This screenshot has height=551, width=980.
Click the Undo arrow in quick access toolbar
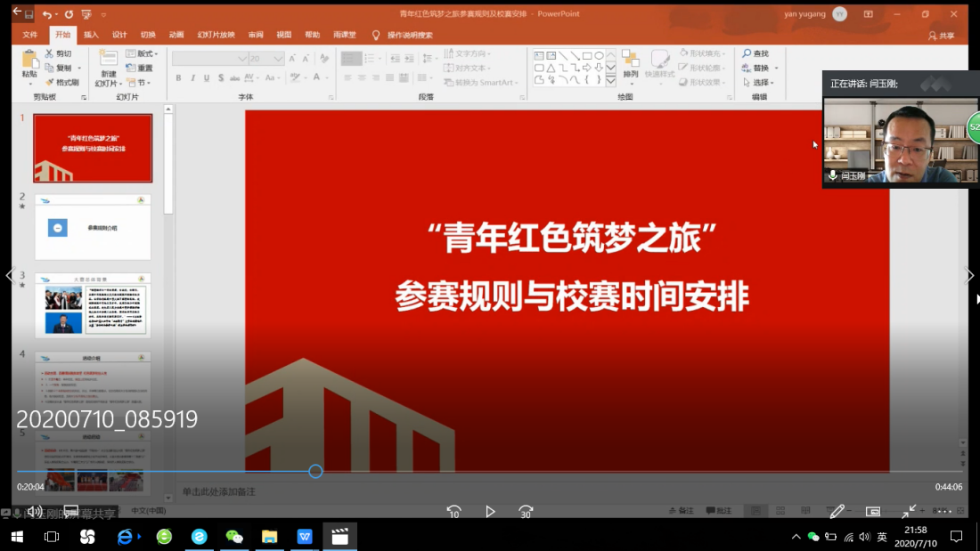(47, 13)
